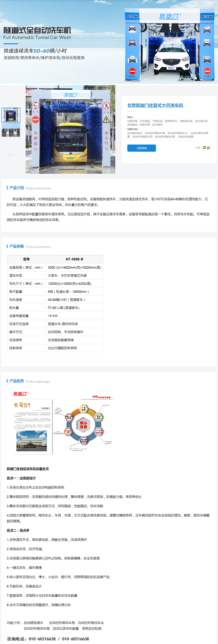Click the 12000(长)×2600(宽)×4200(高) cell
The width and height of the screenshot is (218, 644).
click(x=74, y=283)
